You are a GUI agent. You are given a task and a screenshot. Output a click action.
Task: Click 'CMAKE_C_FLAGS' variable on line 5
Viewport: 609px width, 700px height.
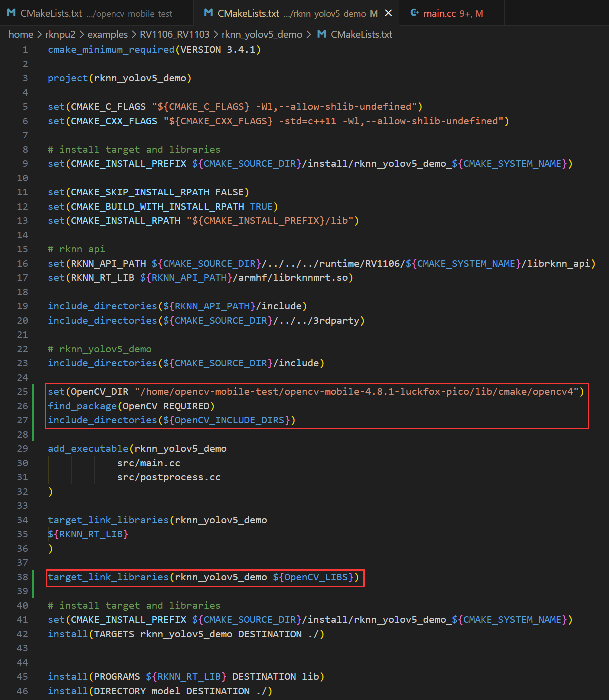pyautogui.click(x=108, y=107)
